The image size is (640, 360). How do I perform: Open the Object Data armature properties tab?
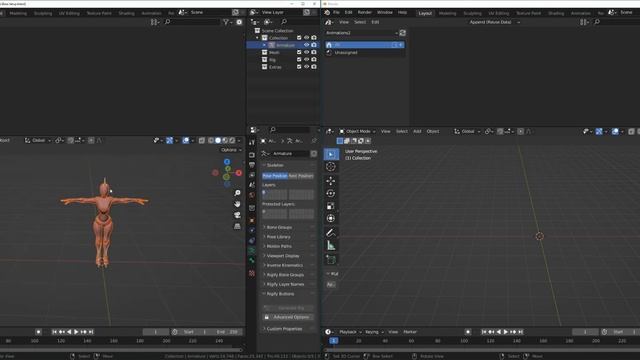(x=252, y=250)
